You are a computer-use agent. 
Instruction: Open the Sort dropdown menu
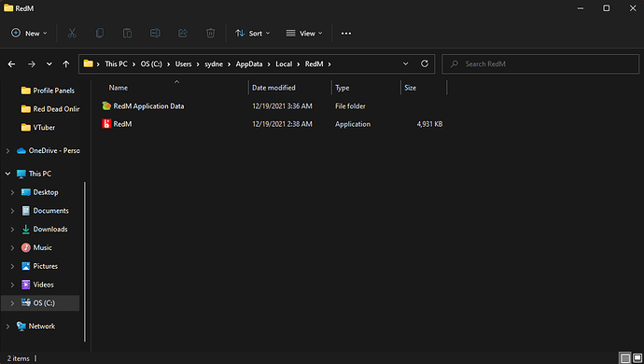coord(253,34)
